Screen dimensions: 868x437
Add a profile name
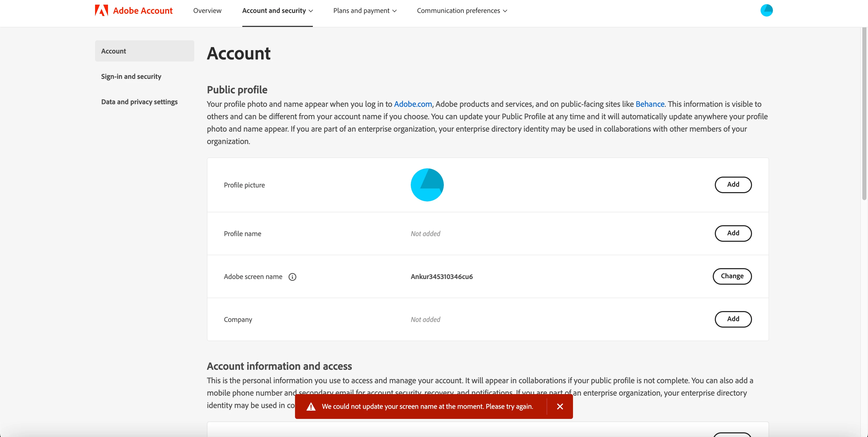pyautogui.click(x=733, y=233)
